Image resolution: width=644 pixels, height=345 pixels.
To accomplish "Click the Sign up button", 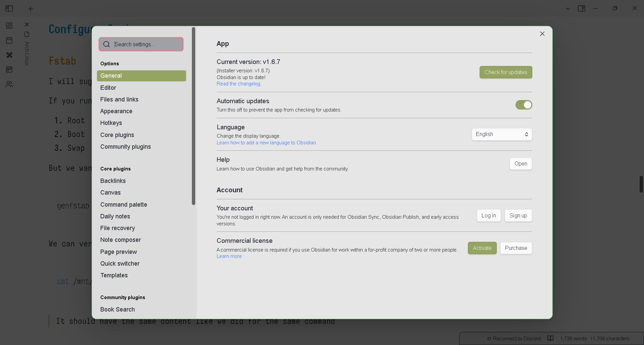I will [x=518, y=216].
